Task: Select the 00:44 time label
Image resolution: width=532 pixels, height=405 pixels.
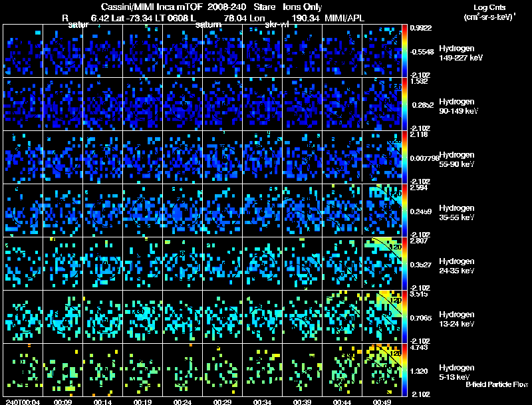Action: (x=342, y=402)
